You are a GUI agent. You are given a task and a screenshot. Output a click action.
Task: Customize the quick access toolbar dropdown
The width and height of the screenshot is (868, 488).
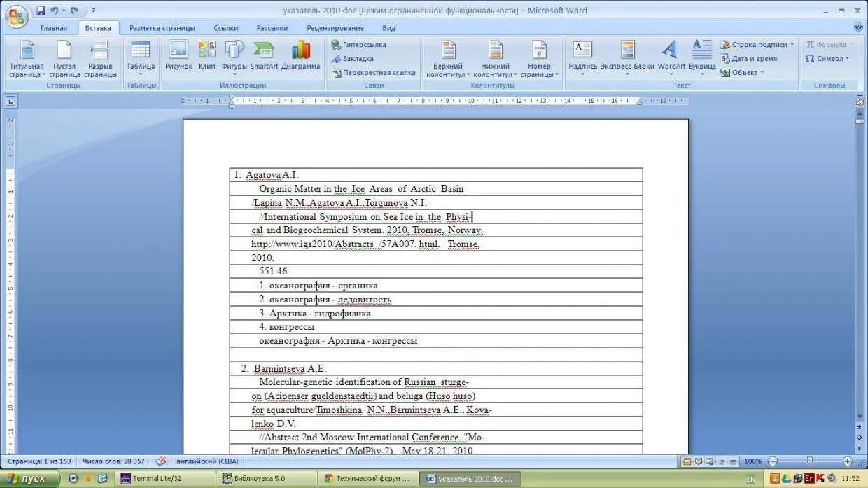93,11
